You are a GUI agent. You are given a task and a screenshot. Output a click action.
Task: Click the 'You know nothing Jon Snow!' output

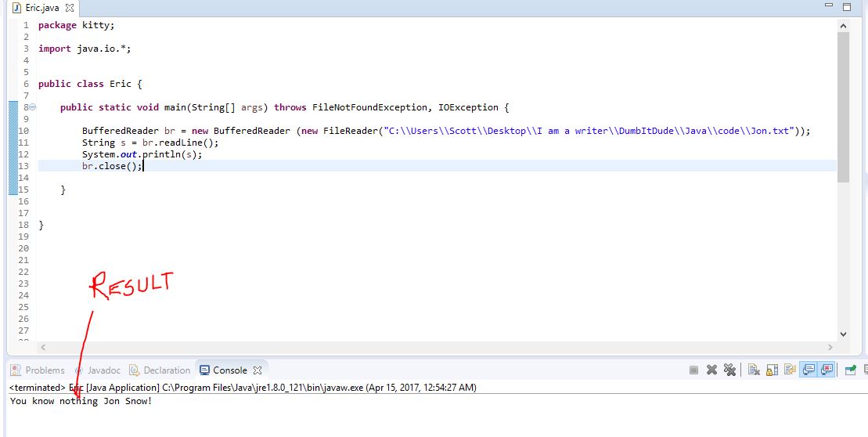81,401
